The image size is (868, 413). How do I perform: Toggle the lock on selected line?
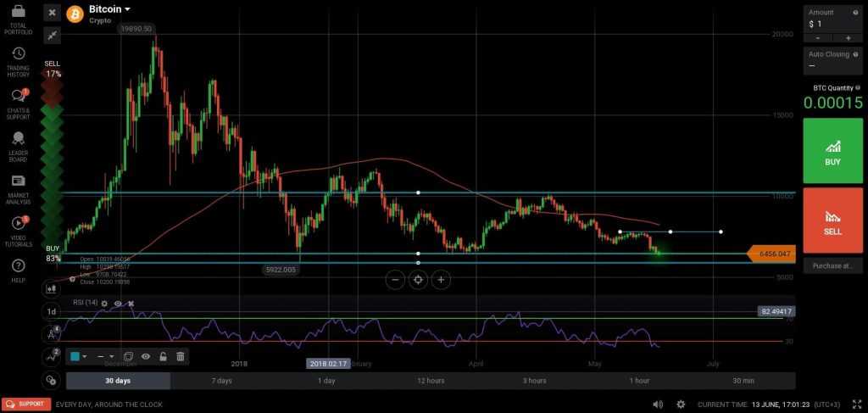164,356
